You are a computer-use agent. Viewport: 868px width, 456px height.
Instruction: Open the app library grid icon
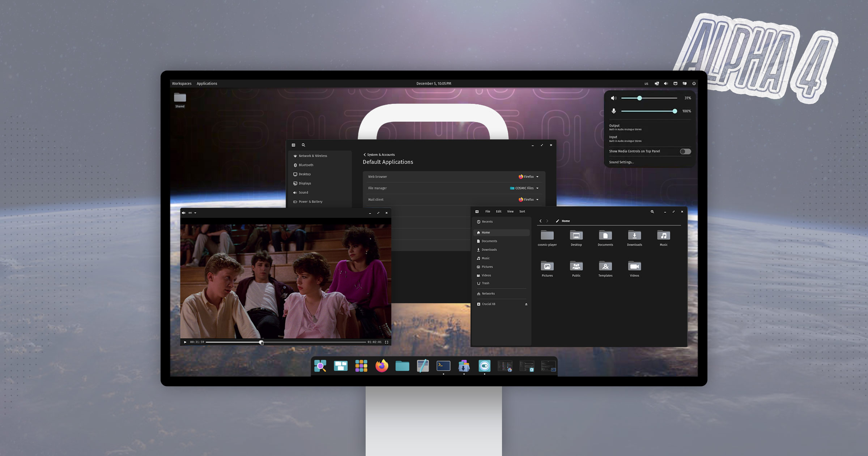[361, 366]
